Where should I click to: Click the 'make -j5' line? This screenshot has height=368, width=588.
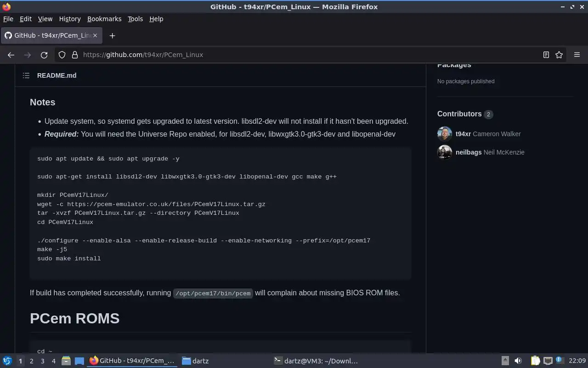pyautogui.click(x=52, y=249)
